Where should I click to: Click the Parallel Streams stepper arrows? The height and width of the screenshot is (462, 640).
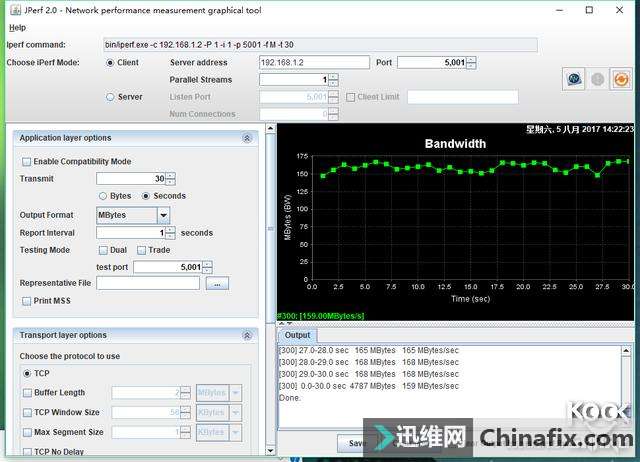pos(333,80)
